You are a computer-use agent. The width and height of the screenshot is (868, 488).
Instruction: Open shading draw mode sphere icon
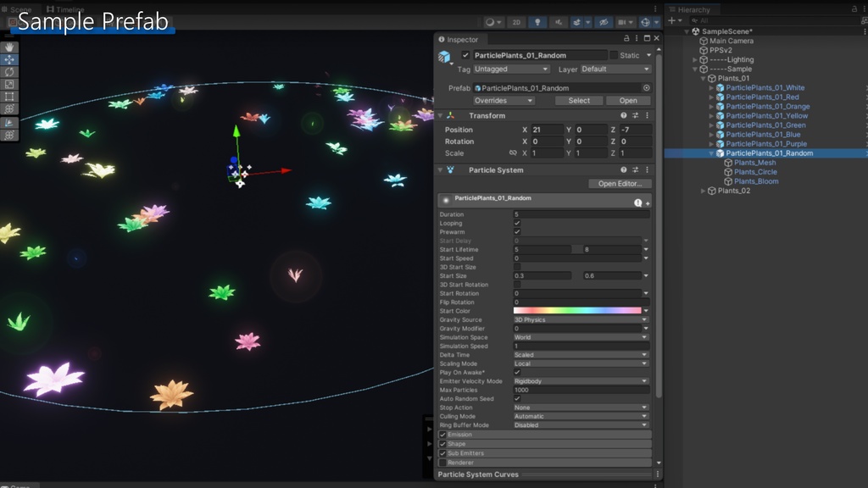(x=489, y=22)
